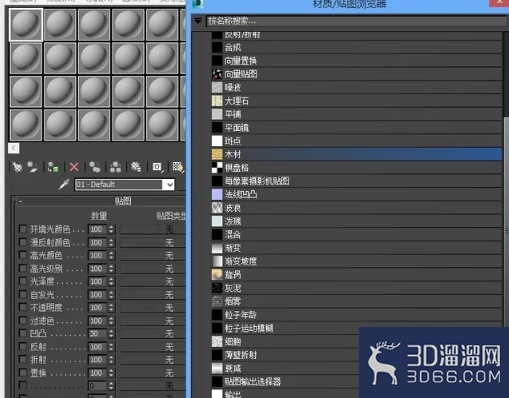
Task: Click the 置换 无 map button
Action: pos(153,373)
